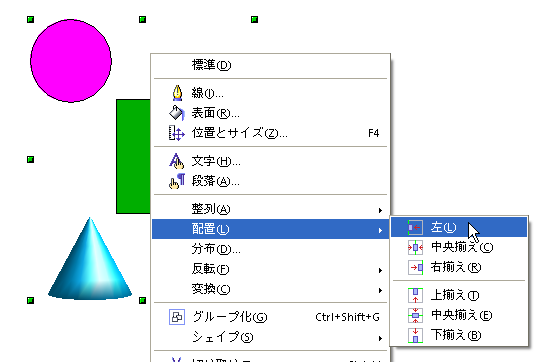Click the pen icon beside 線(I)
542x362 pixels.
pyautogui.click(x=177, y=93)
